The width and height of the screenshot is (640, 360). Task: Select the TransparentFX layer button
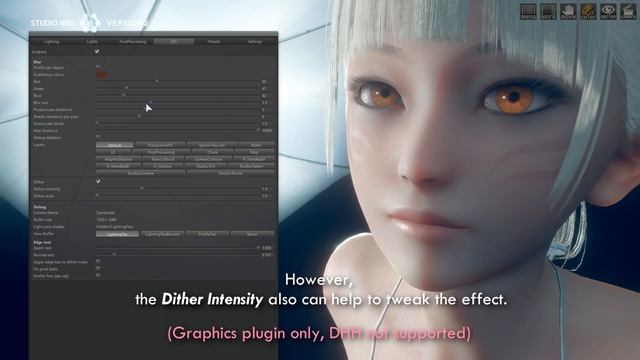click(x=160, y=145)
